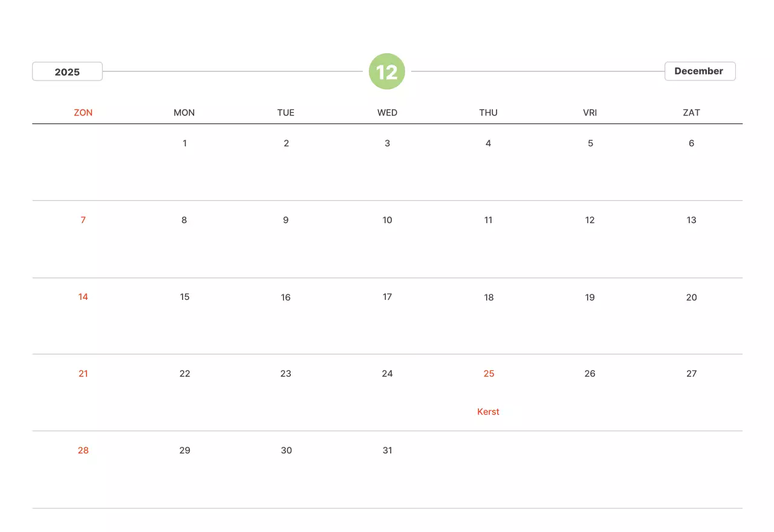
Task: Click the 2025 year box
Action: (67, 72)
